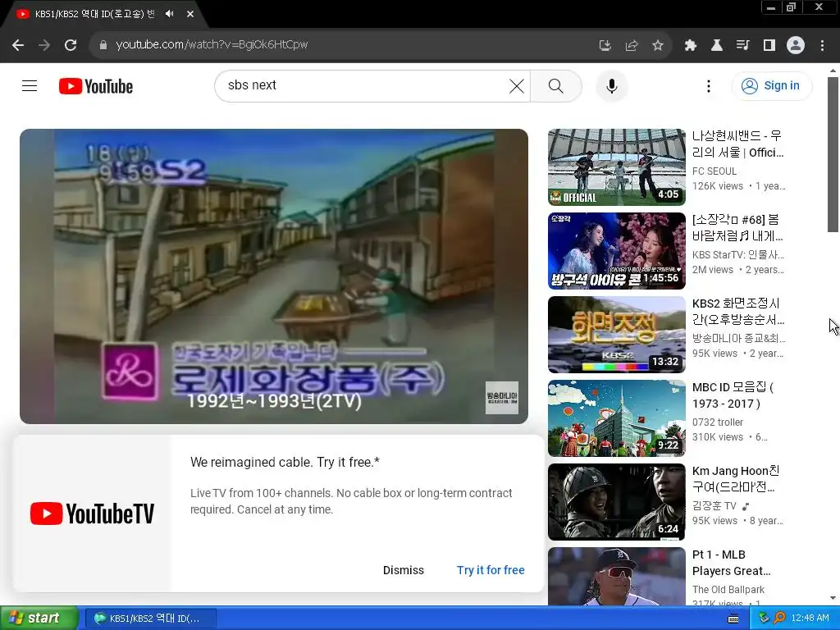Click the magnifier system tray icon
The image size is (840, 630).
[779, 619]
